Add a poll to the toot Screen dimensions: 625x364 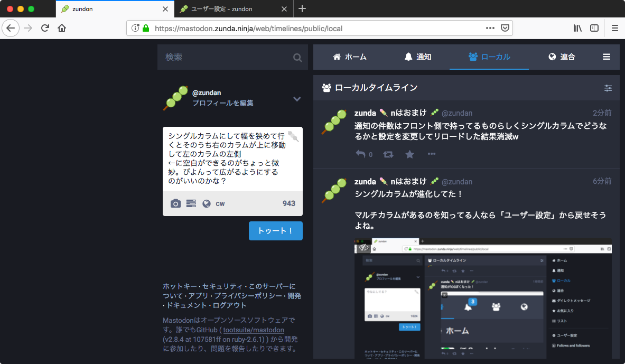[x=191, y=204]
